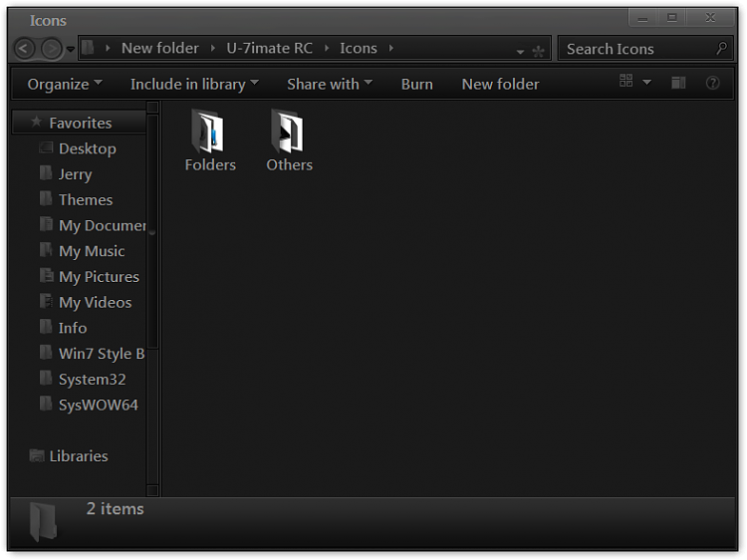Open Jerry folder in navigation pane
Viewport: 747px width, 560px height.
(76, 174)
